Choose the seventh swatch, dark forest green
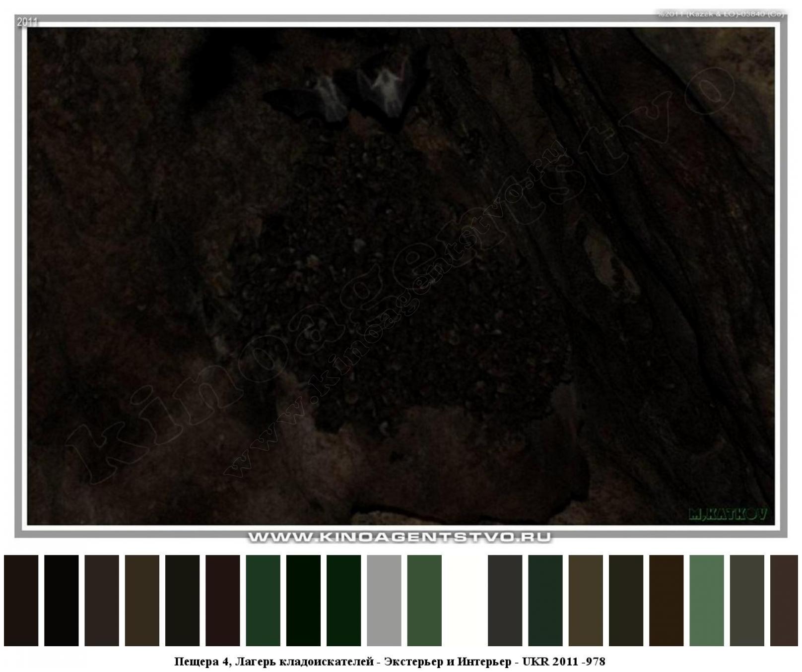Viewport: 802px width, 672px height. [x=263, y=601]
